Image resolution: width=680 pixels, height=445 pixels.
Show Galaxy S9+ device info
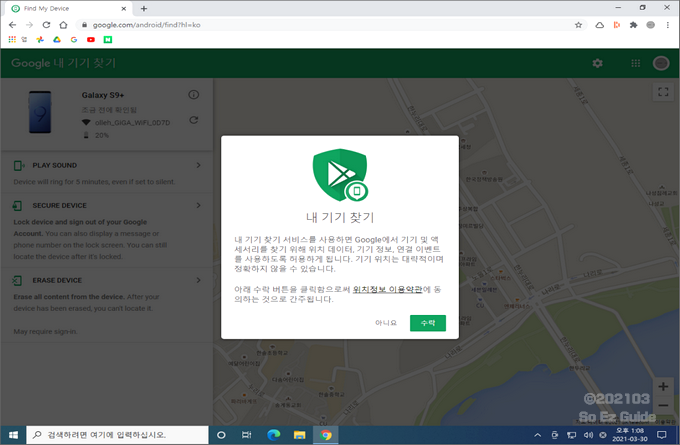point(194,95)
